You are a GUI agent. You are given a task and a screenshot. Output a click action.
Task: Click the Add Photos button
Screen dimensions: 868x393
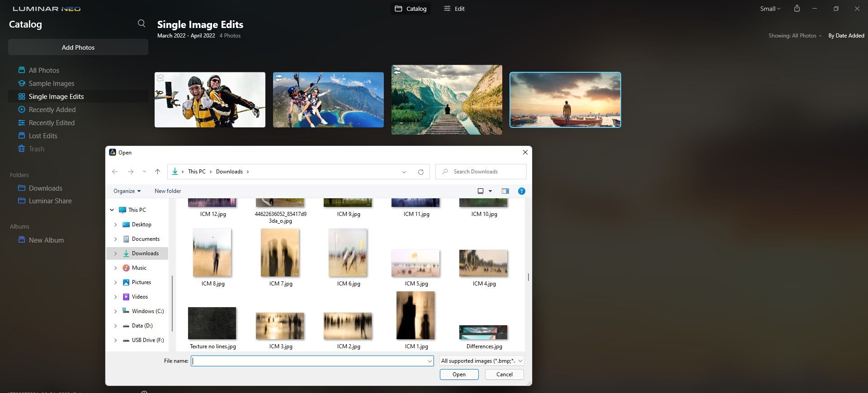point(78,47)
